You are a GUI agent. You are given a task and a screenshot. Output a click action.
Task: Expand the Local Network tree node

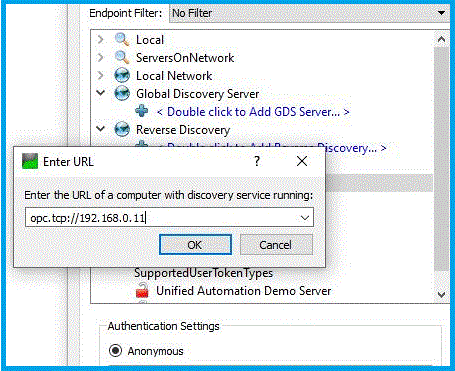click(100, 76)
